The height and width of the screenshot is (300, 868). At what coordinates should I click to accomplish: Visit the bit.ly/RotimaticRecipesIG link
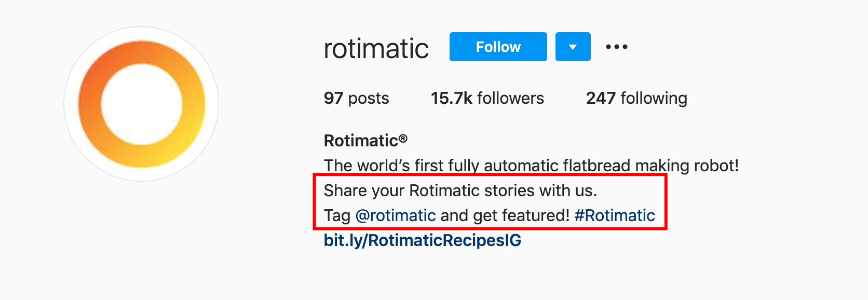[422, 240]
